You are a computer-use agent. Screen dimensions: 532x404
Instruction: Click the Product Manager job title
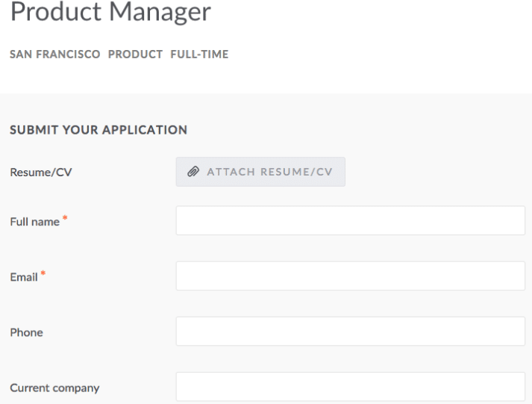point(110,12)
